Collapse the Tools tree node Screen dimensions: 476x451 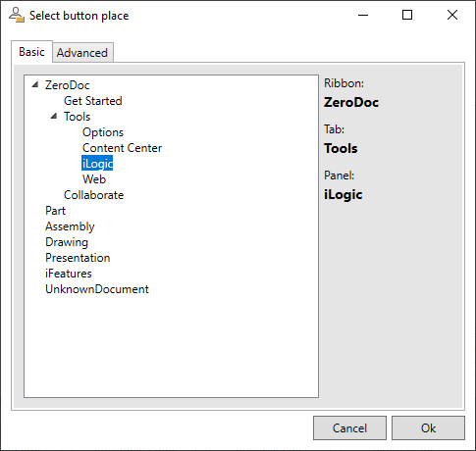pos(54,116)
